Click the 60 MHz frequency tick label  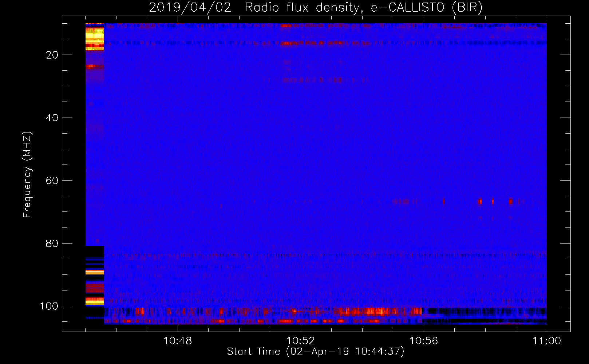pos(52,181)
